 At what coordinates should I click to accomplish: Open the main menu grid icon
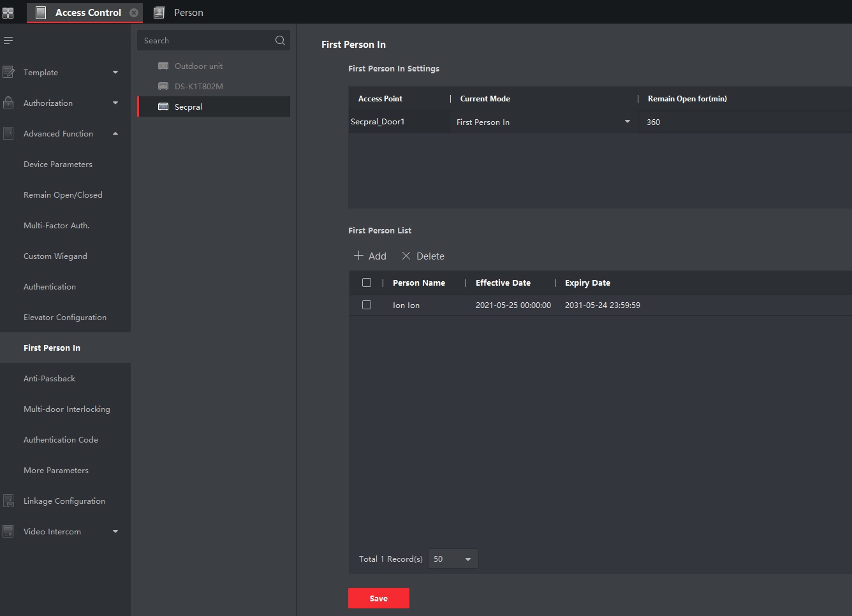pos(8,13)
